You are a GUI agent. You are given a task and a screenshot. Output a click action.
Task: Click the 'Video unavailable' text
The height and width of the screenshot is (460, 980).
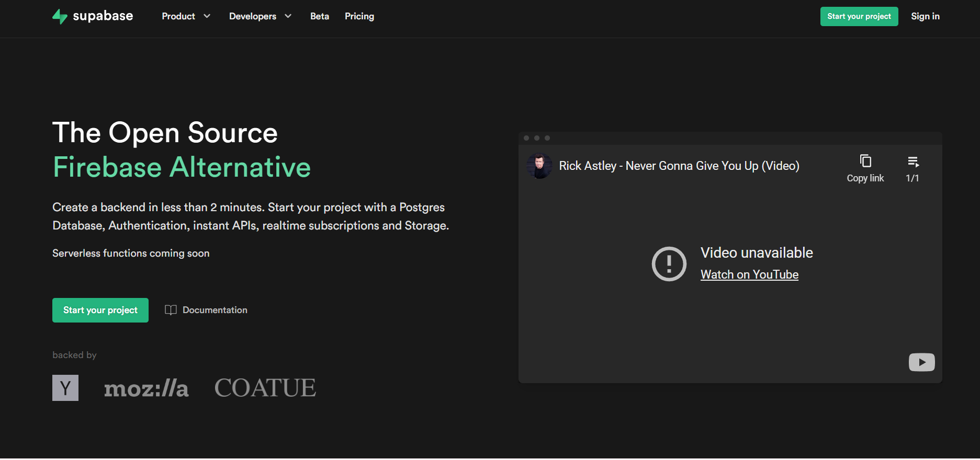point(757,253)
